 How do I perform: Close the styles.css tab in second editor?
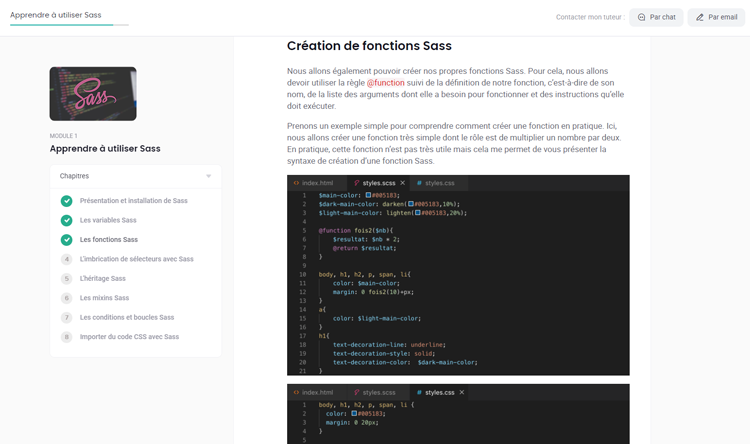tap(462, 392)
